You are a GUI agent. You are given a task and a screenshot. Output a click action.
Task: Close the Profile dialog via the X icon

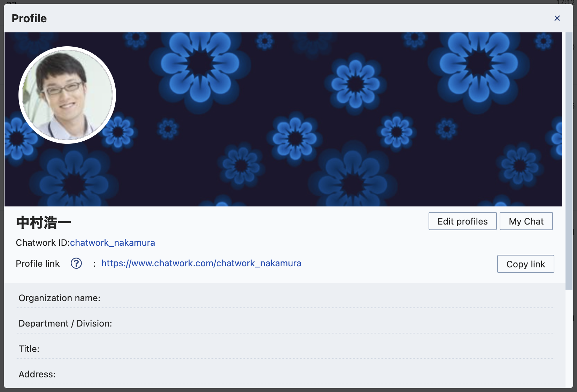click(557, 18)
